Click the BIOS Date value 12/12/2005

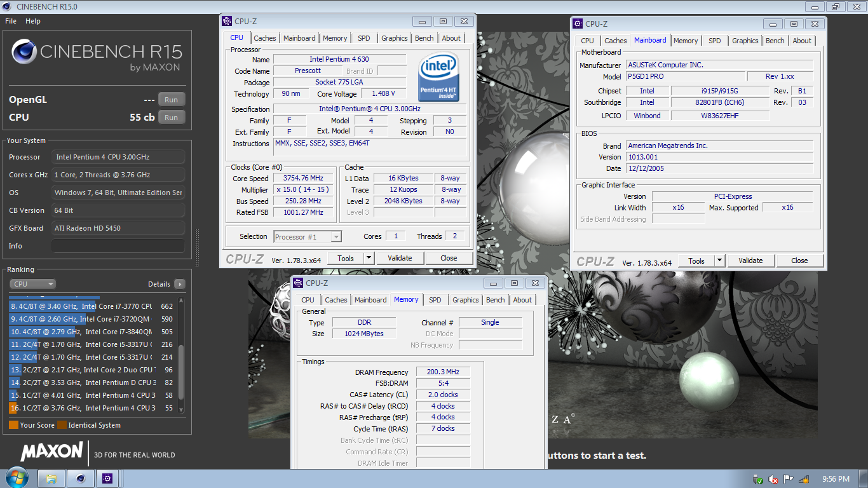pyautogui.click(x=719, y=168)
